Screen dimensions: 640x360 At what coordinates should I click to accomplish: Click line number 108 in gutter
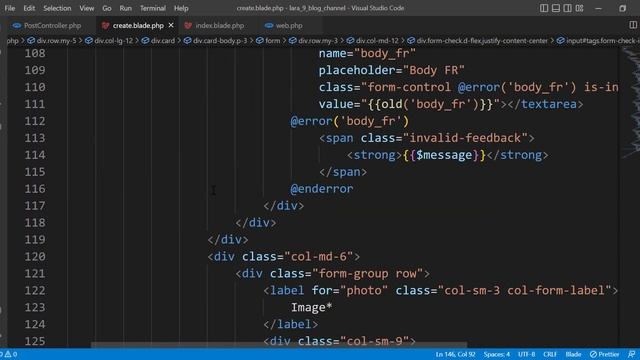(35, 53)
